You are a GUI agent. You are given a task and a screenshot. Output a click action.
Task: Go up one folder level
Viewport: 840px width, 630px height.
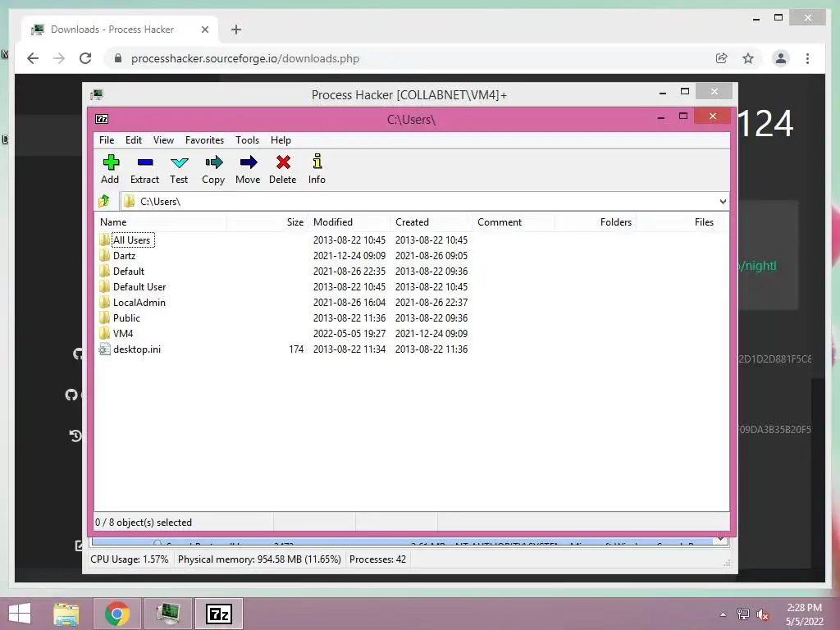point(104,202)
